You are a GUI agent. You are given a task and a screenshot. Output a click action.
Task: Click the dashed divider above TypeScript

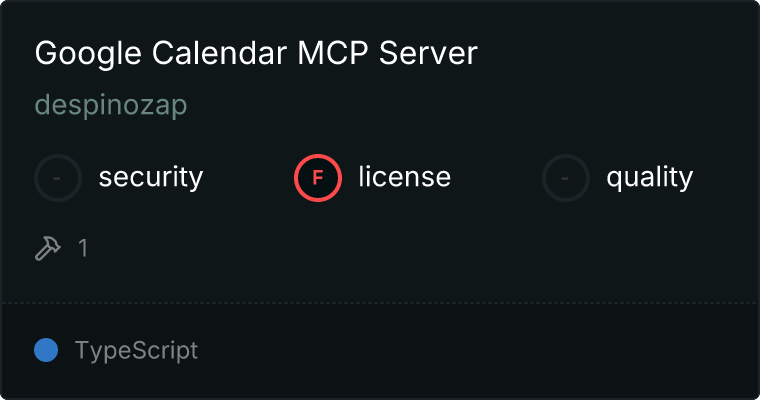pyautogui.click(x=380, y=303)
